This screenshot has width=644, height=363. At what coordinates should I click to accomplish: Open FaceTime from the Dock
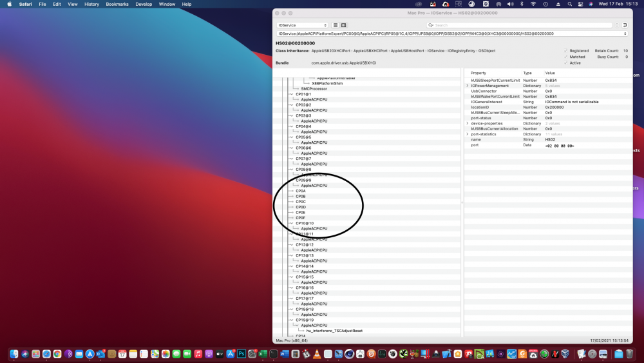187,354
